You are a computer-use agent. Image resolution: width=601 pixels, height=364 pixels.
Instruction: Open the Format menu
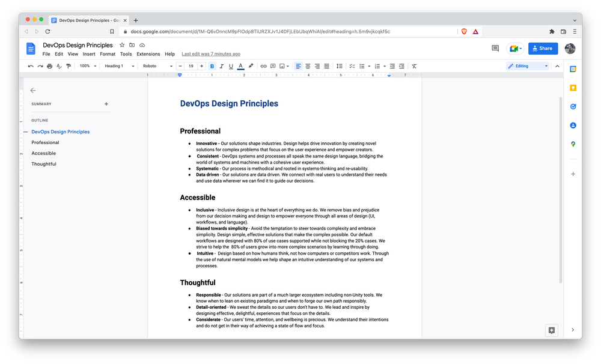108,54
